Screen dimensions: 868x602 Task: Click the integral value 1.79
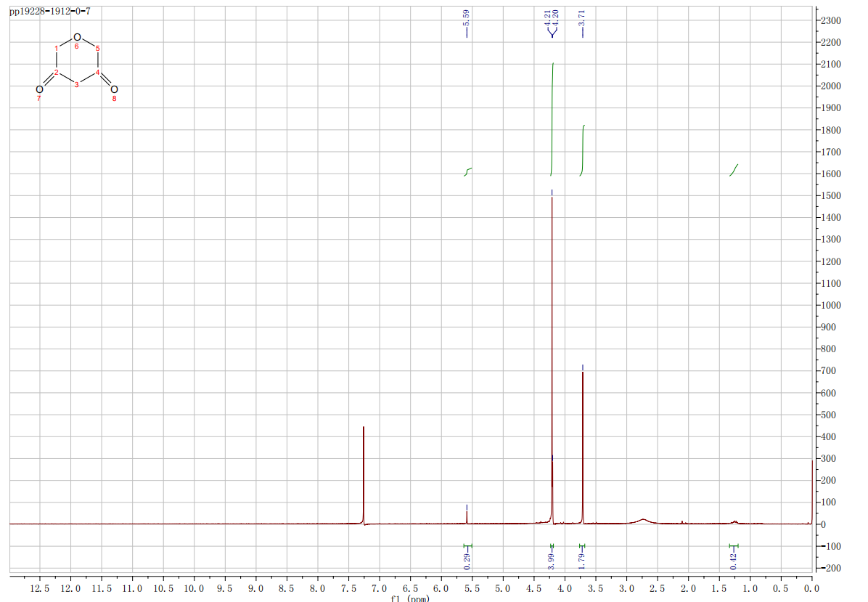582,559
